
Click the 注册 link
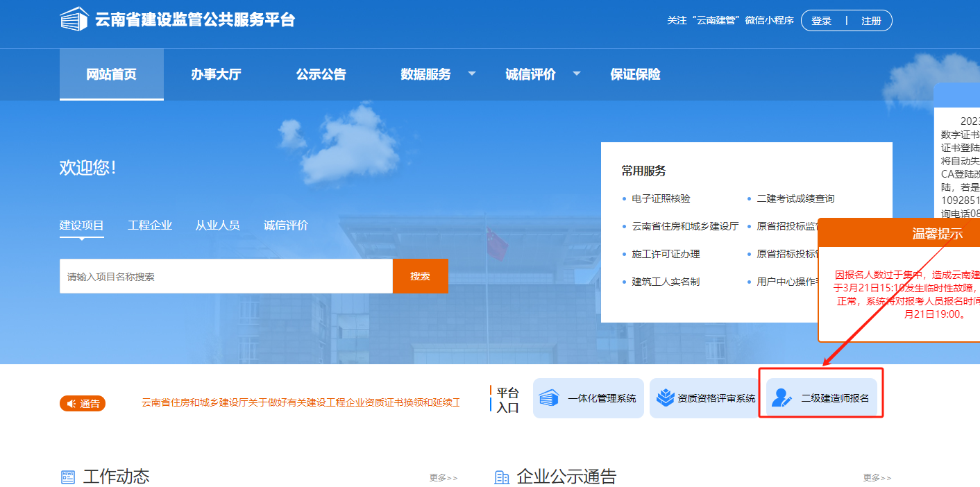(x=871, y=21)
